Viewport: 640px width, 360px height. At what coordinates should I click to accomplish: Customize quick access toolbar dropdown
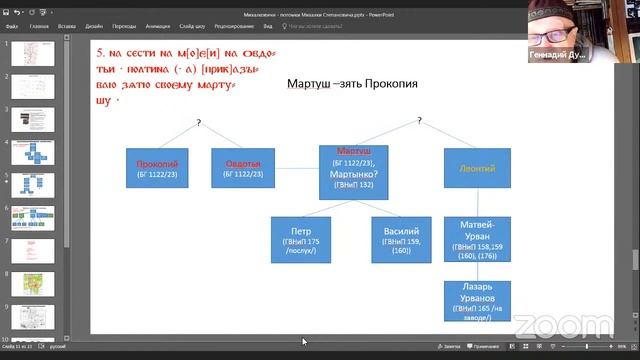point(51,13)
